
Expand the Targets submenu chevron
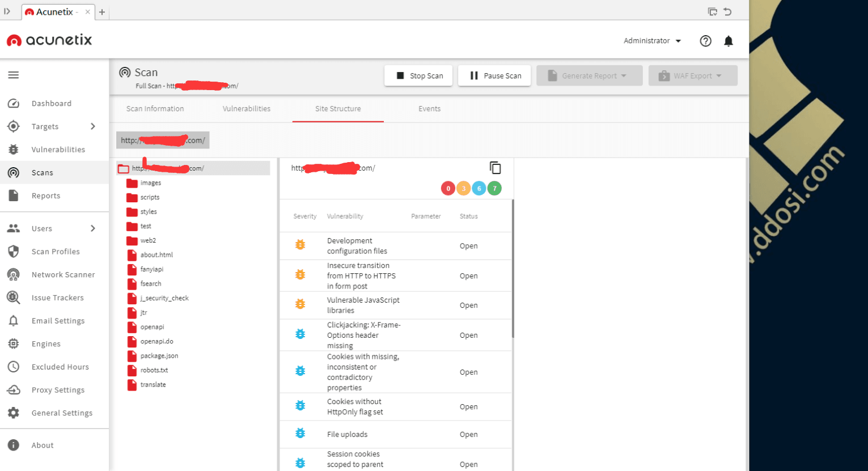point(93,126)
